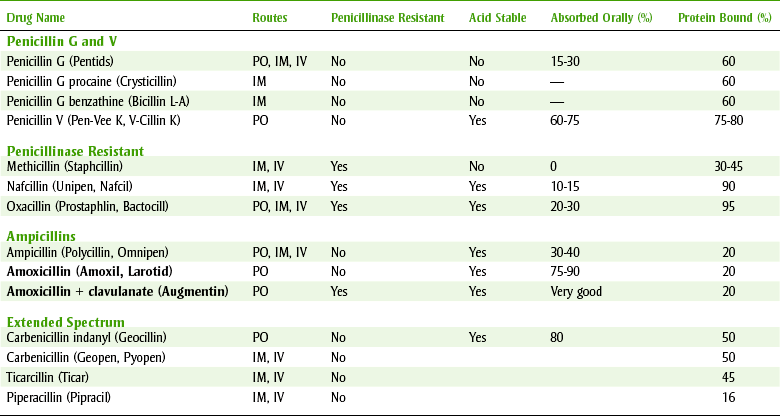The height and width of the screenshot is (416, 780).
Task: Click Amoxicillin + clavulanate (Augmentin) entry
Action: (x=116, y=291)
